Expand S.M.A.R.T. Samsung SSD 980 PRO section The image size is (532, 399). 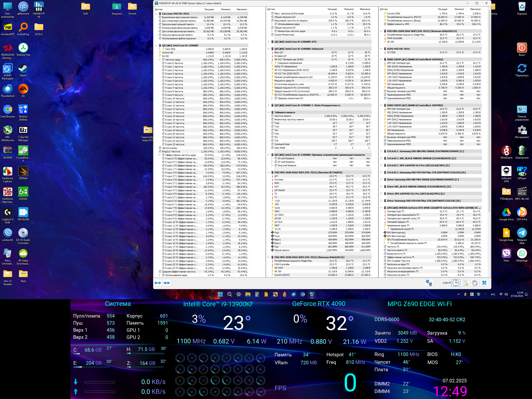tap(381, 151)
